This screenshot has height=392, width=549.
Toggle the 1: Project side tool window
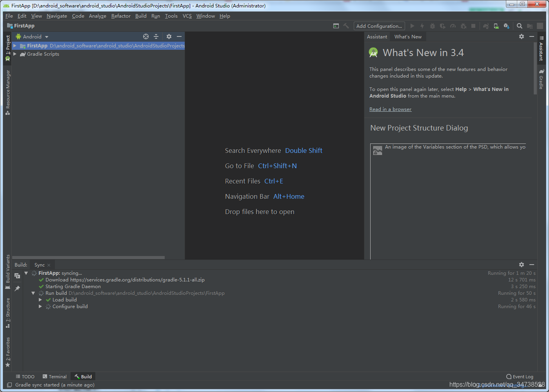click(8, 48)
